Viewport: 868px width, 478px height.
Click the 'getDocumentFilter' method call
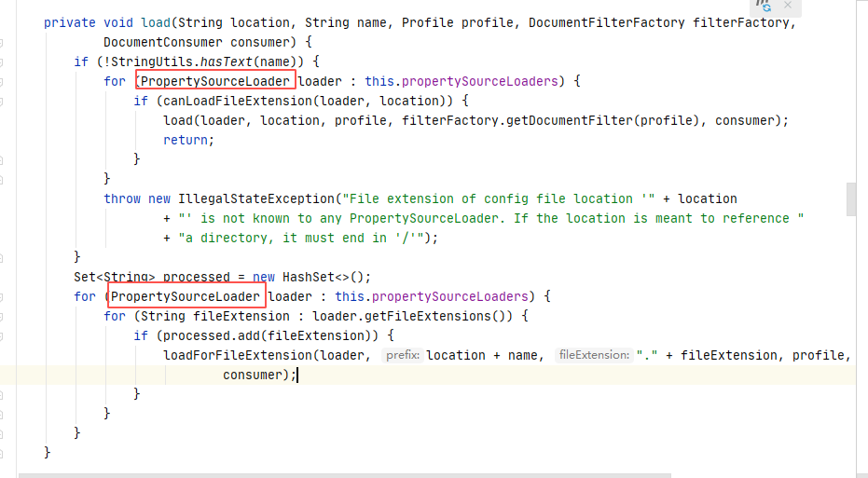(x=570, y=120)
